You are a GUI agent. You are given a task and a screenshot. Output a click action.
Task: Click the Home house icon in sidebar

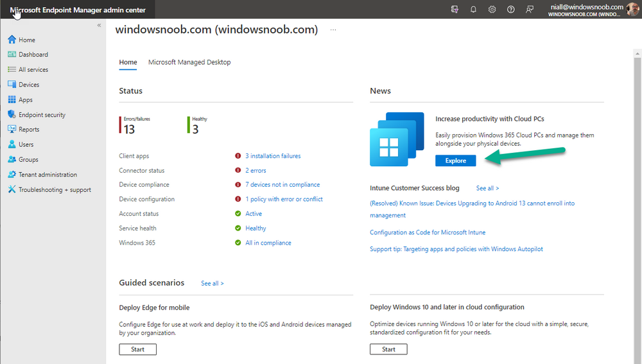coord(12,39)
